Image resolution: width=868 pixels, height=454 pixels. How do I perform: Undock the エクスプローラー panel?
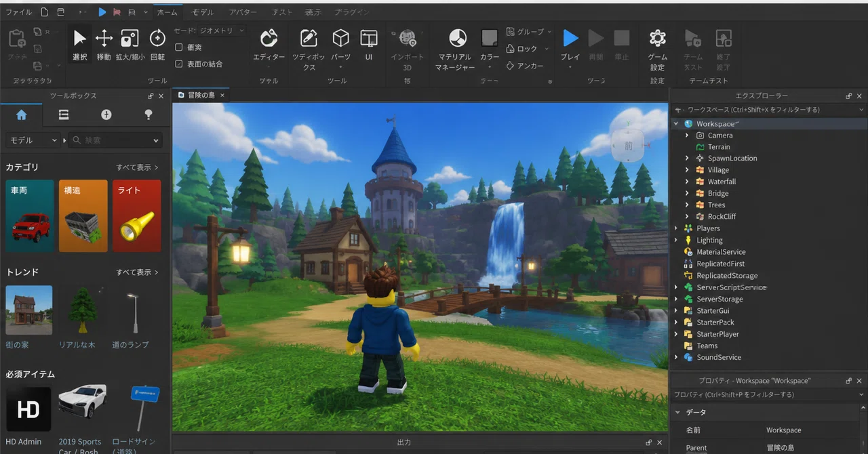click(x=849, y=96)
